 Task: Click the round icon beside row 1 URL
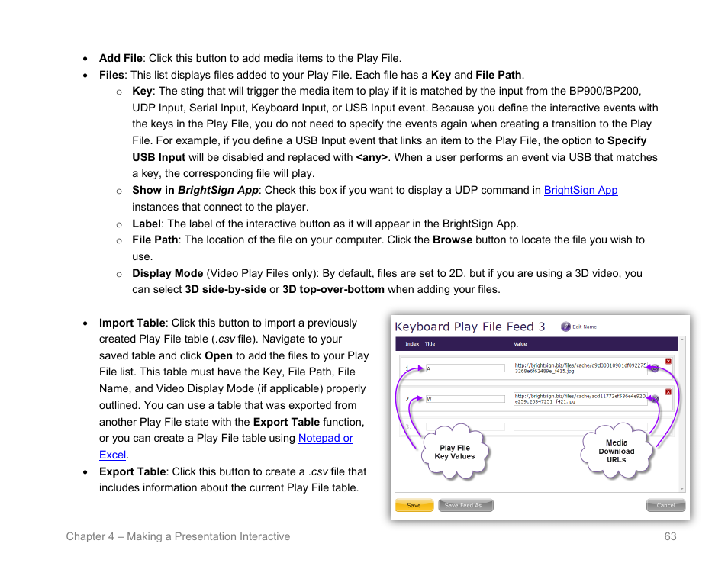click(655, 368)
